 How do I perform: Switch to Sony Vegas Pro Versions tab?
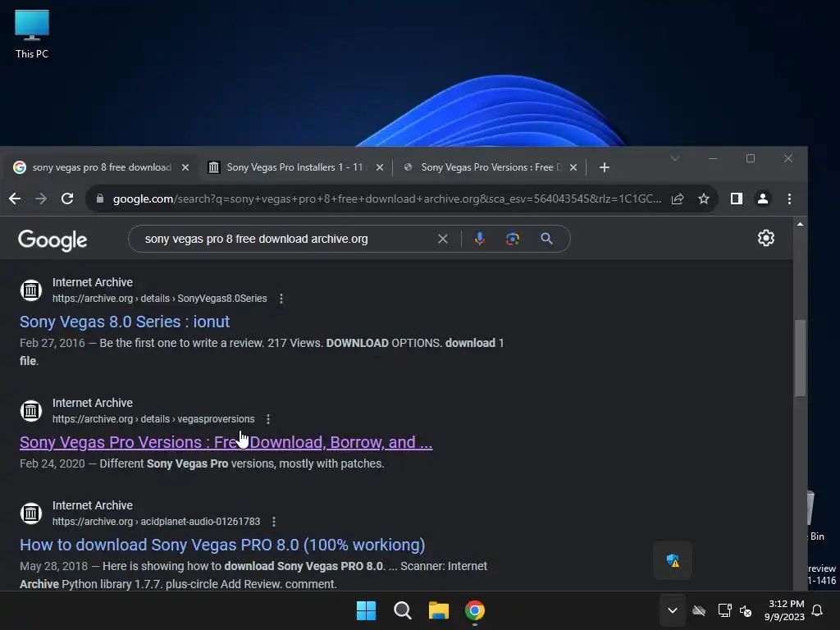coord(491,167)
